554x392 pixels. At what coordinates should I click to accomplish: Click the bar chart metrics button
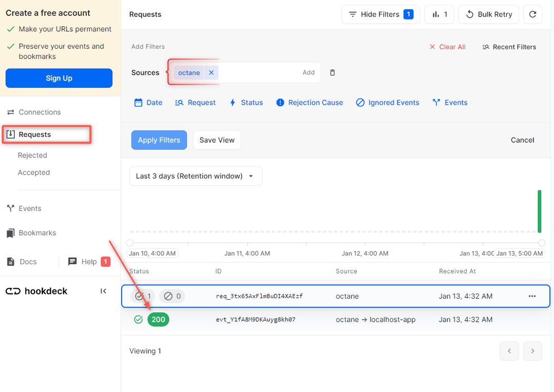click(x=439, y=14)
